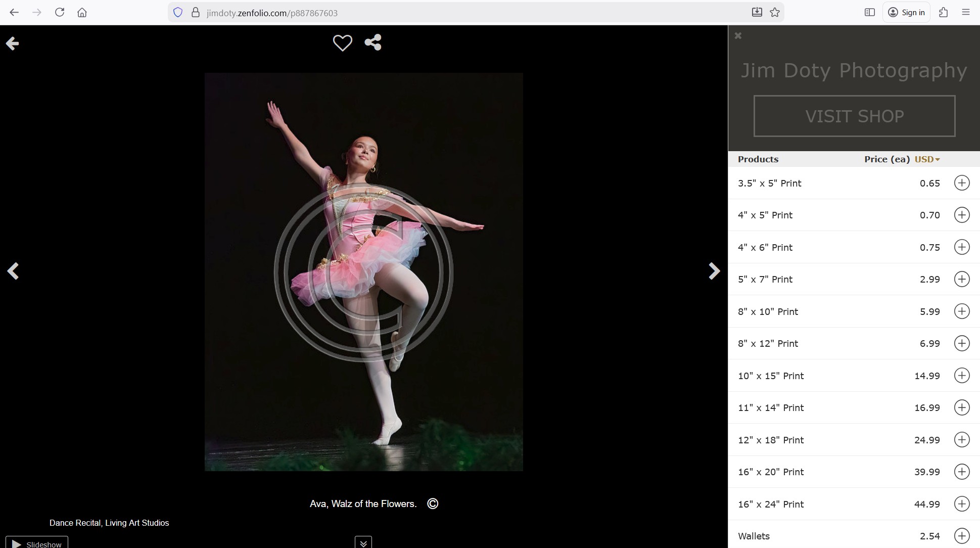The height and width of the screenshot is (548, 980).
Task: Add Wallets product with plus icon
Action: (x=961, y=536)
